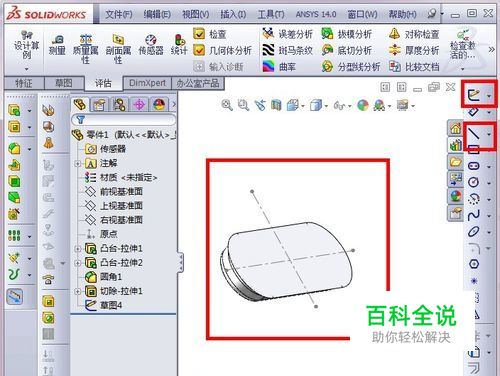Expand the ribbon overflow chevron
Screen dimensions: 500x376
tap(491, 50)
